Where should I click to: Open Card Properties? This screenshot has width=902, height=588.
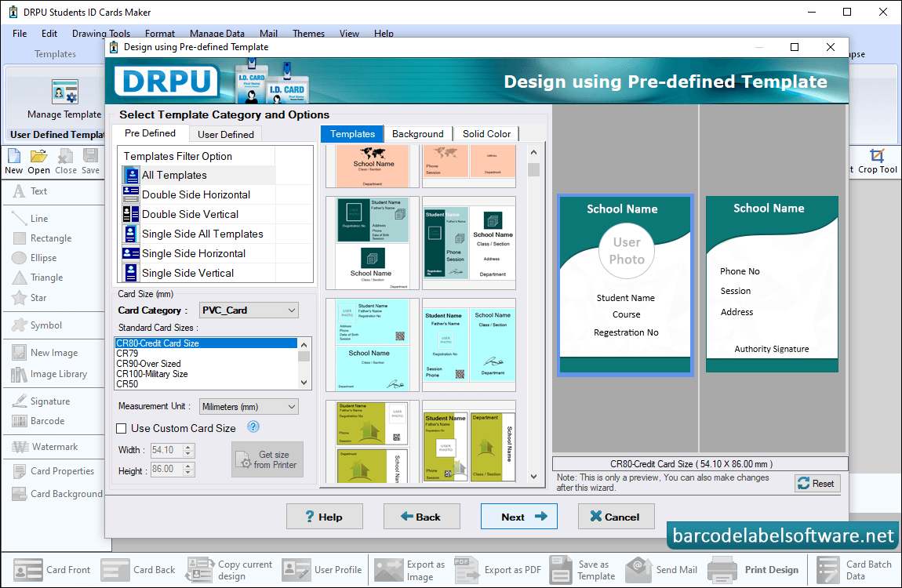click(x=53, y=470)
